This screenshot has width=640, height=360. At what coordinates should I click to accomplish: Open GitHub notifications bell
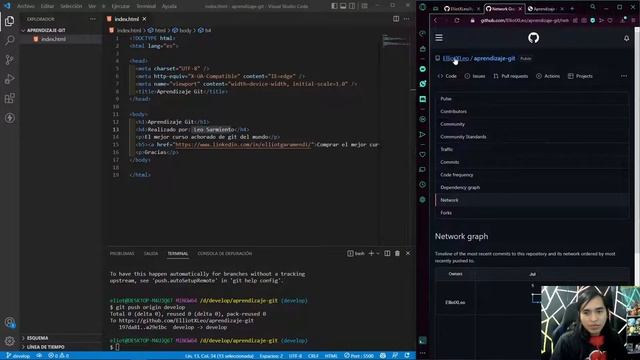(x=627, y=38)
